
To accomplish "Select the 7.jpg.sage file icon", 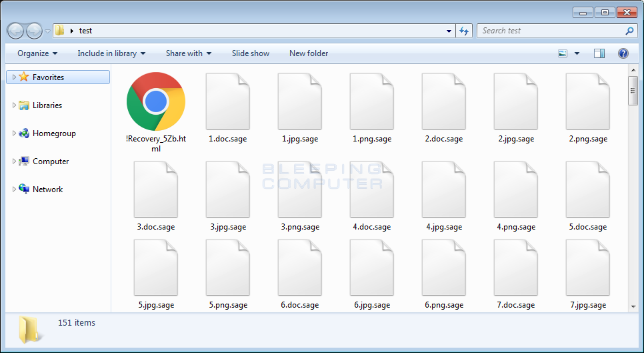I will (588, 268).
